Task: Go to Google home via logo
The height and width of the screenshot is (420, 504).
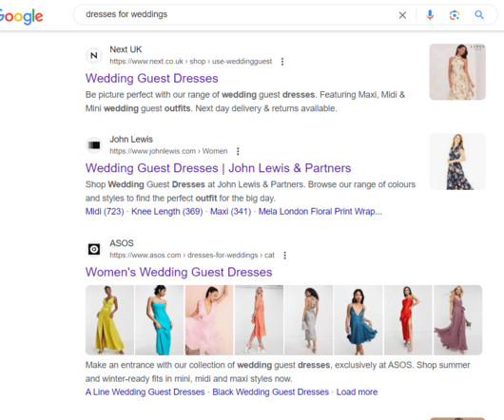Action: tap(21, 16)
